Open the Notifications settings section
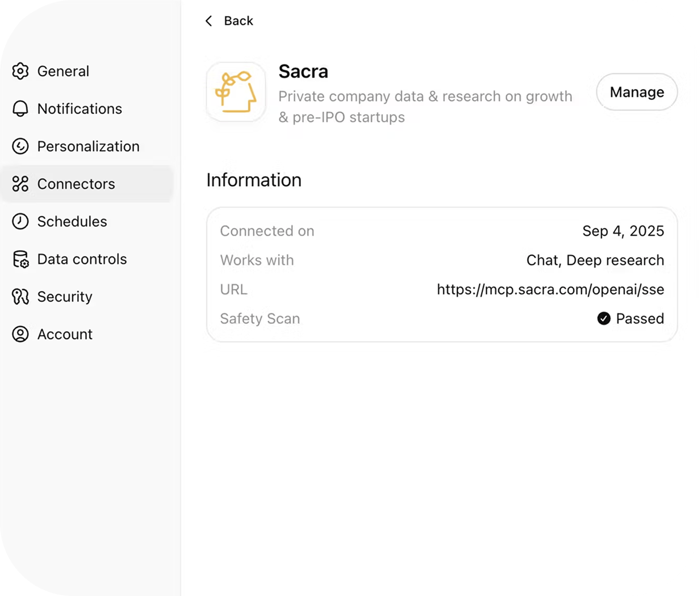700x596 pixels. pos(87,109)
